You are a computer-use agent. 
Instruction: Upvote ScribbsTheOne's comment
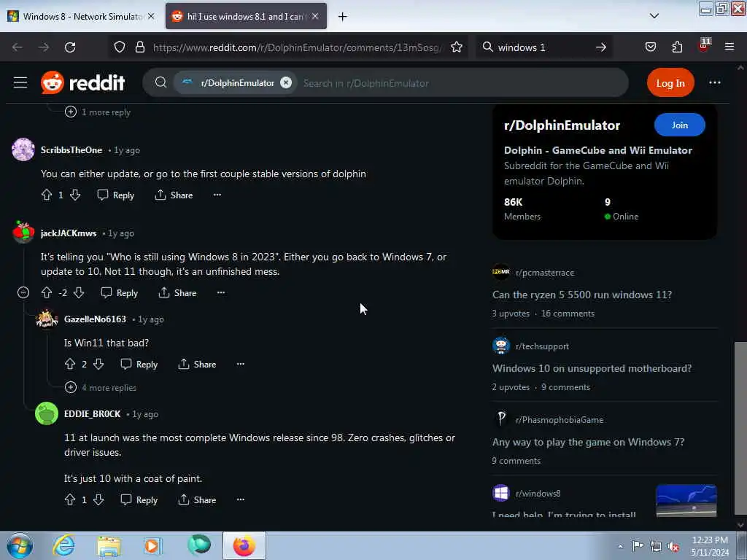click(47, 195)
